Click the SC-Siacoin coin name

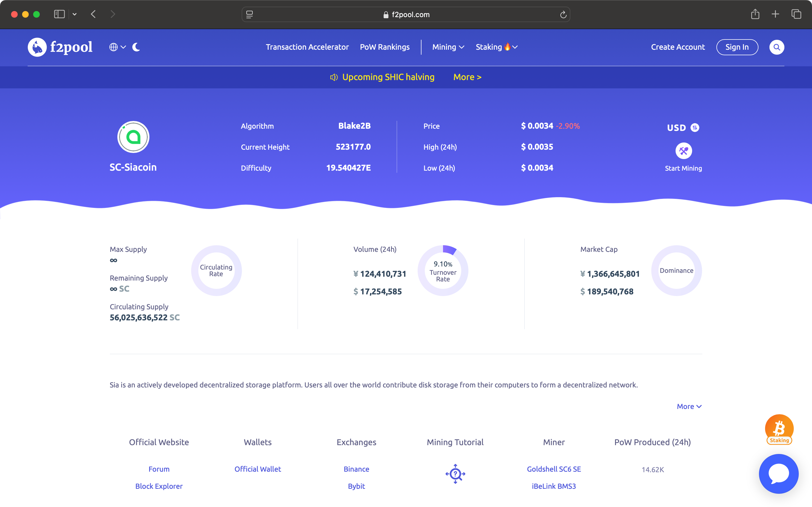(x=133, y=167)
